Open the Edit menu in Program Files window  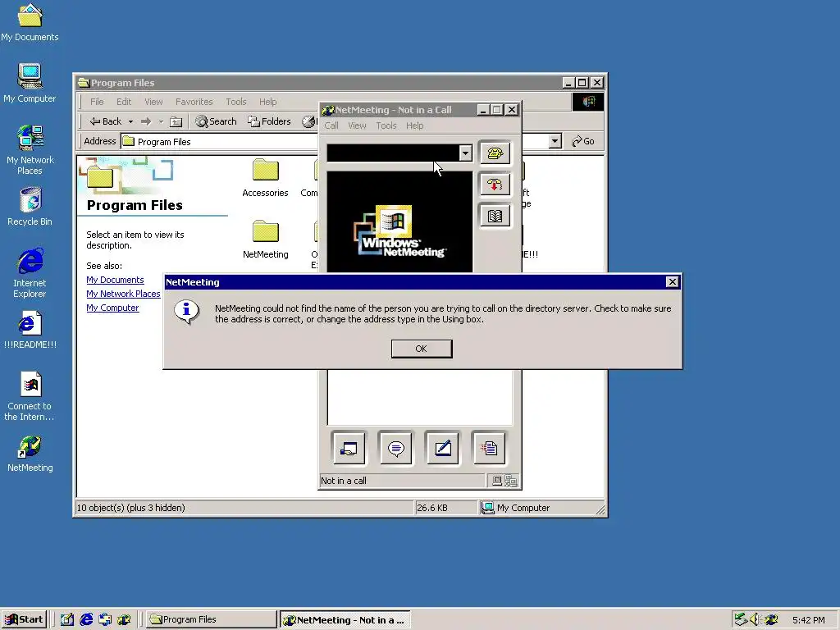tap(124, 102)
